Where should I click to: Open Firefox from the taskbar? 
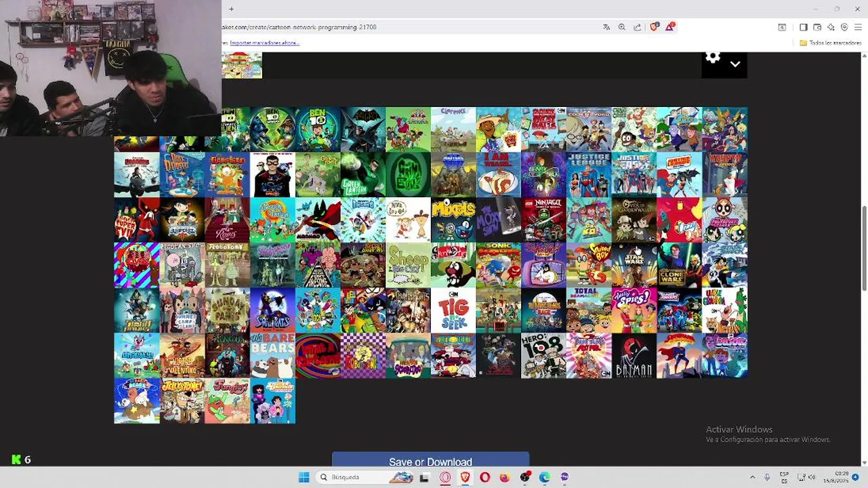tap(504, 477)
